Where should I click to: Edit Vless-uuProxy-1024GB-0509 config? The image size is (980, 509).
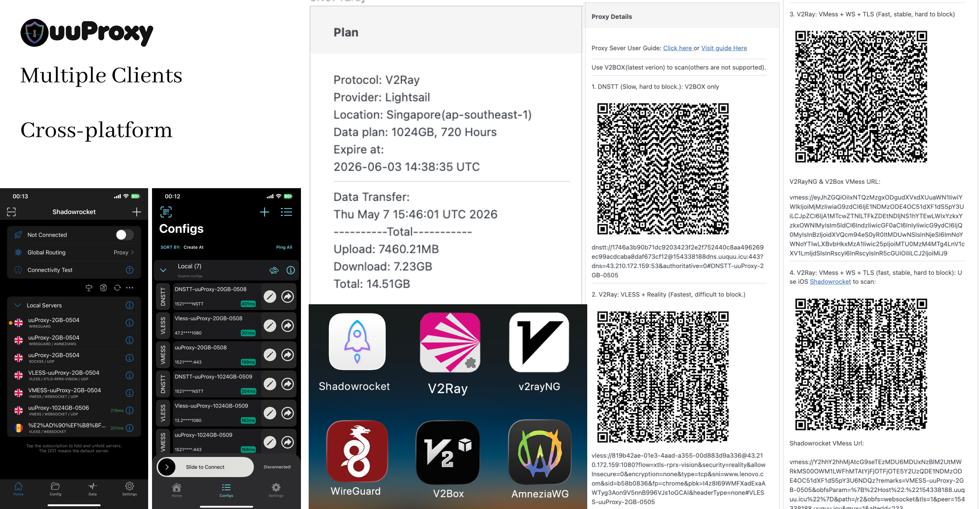pyautogui.click(x=270, y=413)
